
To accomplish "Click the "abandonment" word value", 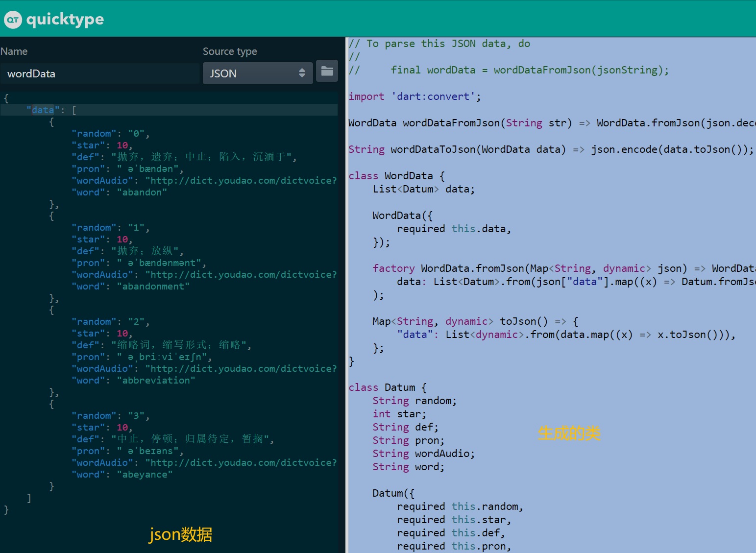I will point(153,286).
